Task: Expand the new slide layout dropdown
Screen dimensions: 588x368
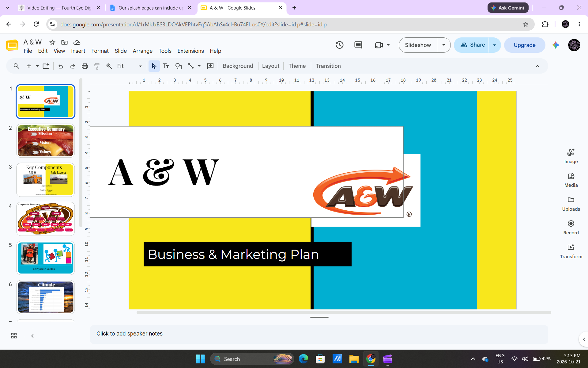Action: pyautogui.click(x=37, y=66)
